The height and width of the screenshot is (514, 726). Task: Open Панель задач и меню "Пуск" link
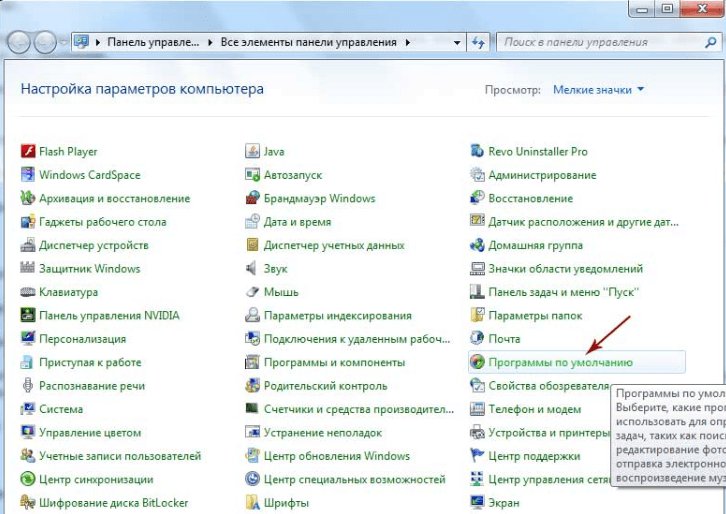[x=563, y=292]
